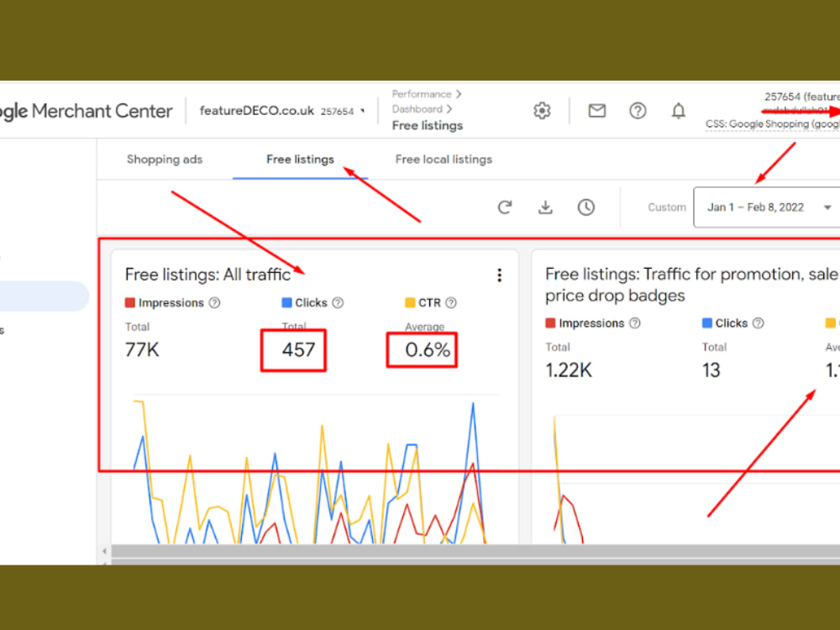Open the date range dropdown Jan 1 – Feb 8, 2022

767,207
